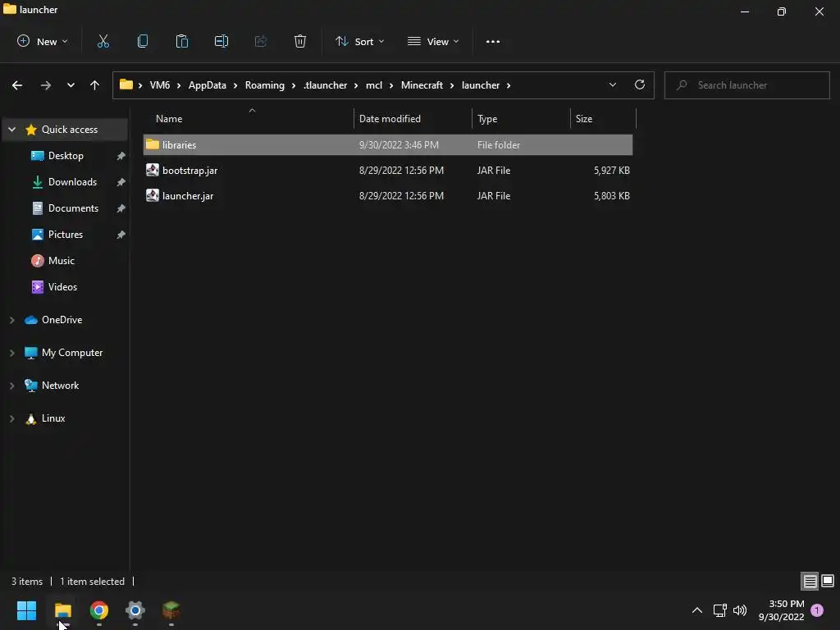This screenshot has height=630, width=840.
Task: Click the 5,927 KB size cell
Action: 611,171
